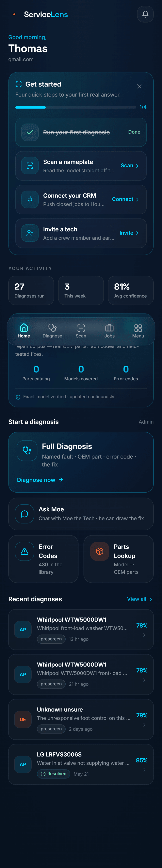Click Diagnose now link
162x868 pixels.
click(40, 480)
